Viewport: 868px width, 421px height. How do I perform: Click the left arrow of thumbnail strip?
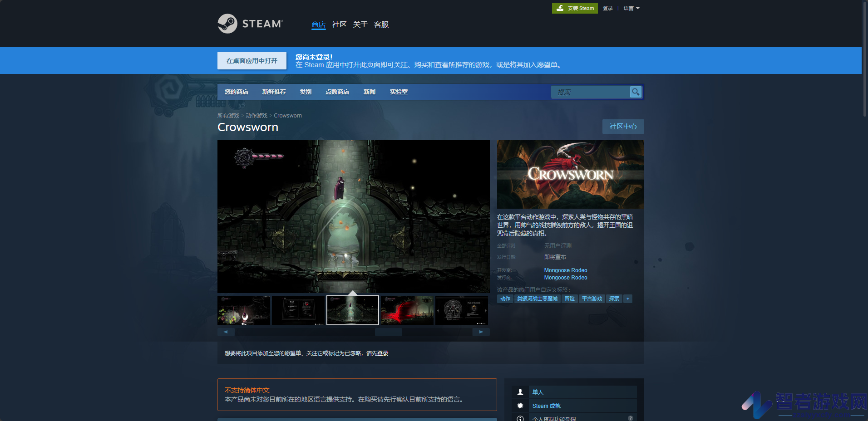[x=226, y=332]
